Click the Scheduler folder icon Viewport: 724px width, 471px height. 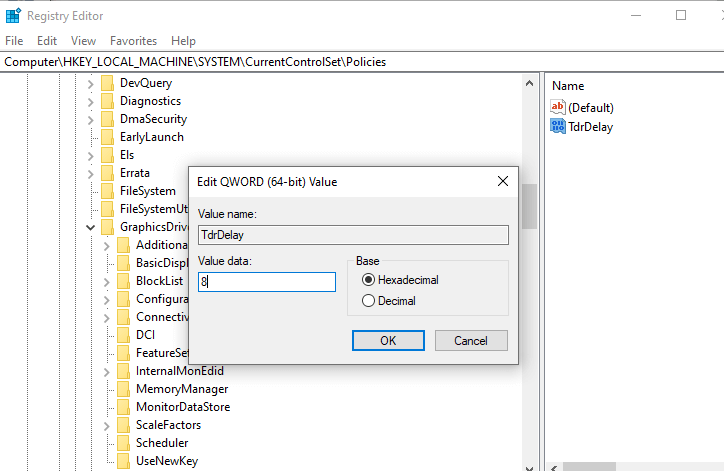point(123,443)
